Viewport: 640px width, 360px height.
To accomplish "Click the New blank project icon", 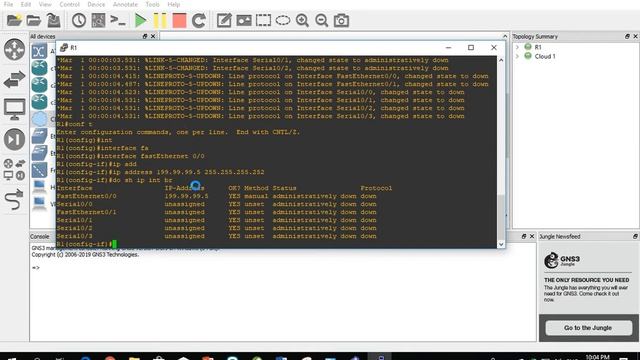I will 14,20.
